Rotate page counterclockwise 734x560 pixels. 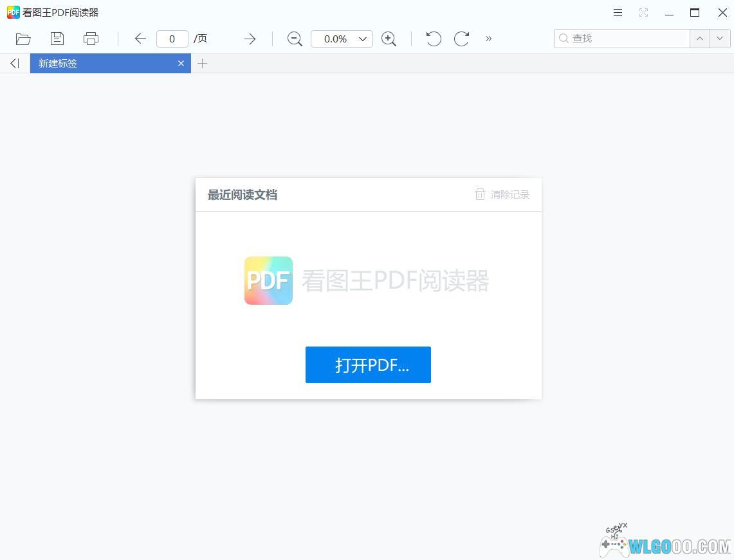[434, 39]
